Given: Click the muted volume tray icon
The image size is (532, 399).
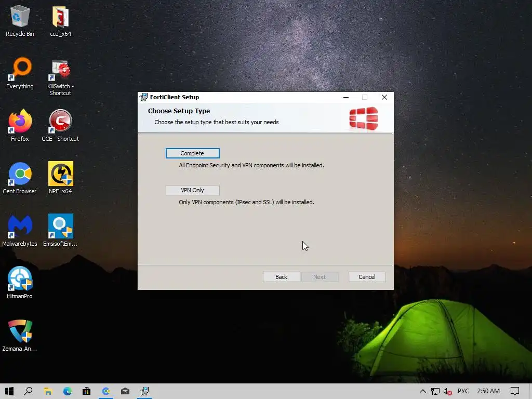Looking at the screenshot, I should pos(448,392).
